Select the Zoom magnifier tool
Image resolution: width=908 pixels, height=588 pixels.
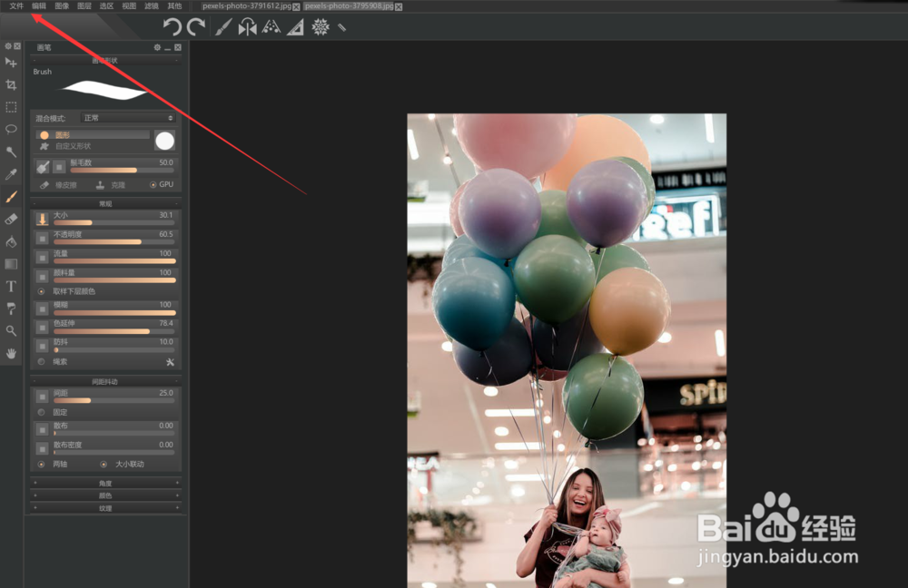click(x=11, y=331)
